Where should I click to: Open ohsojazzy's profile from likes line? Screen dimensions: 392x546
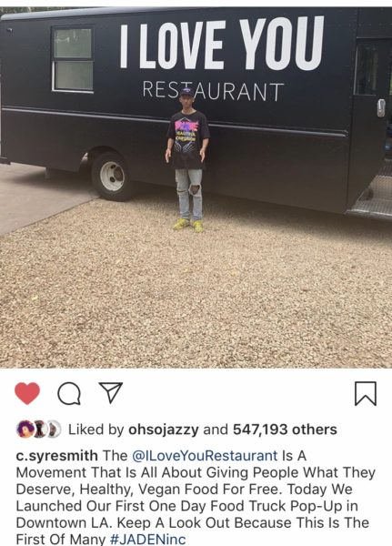pyautogui.click(x=164, y=430)
